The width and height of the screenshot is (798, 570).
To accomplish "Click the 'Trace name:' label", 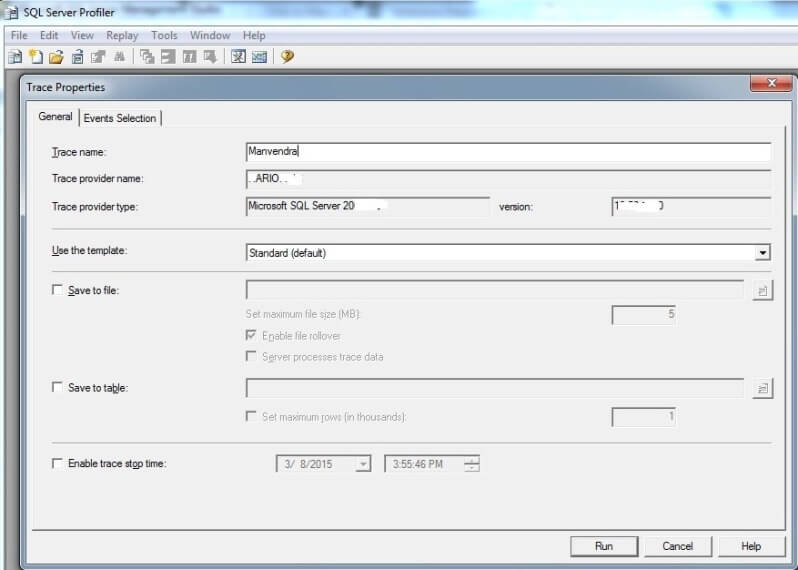I will (x=79, y=152).
